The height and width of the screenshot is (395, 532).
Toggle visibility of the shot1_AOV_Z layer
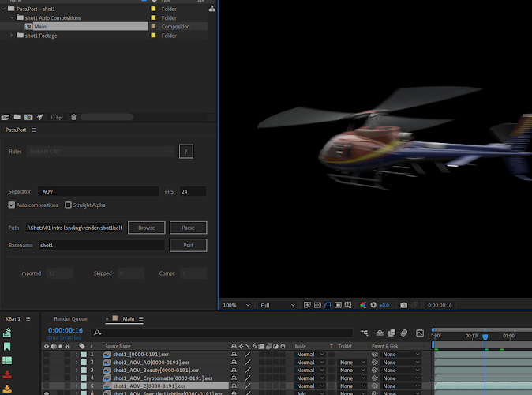[x=47, y=386]
